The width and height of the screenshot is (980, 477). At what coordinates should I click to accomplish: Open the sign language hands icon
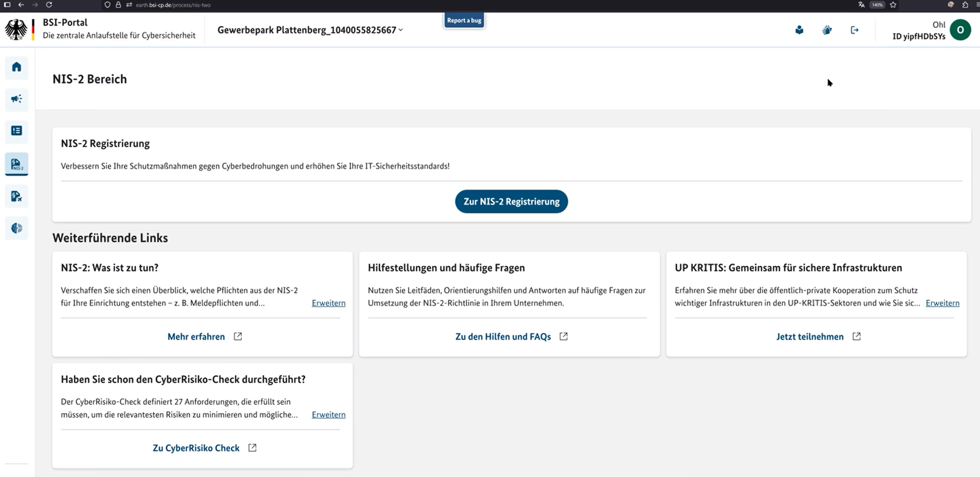[827, 30]
